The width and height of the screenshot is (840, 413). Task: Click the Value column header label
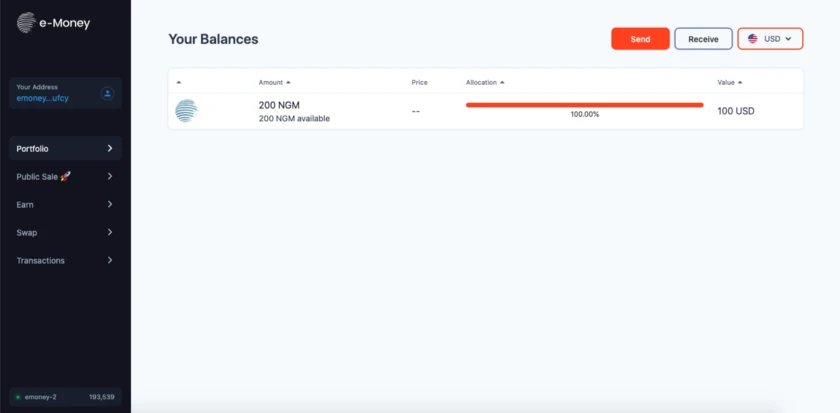pos(726,82)
